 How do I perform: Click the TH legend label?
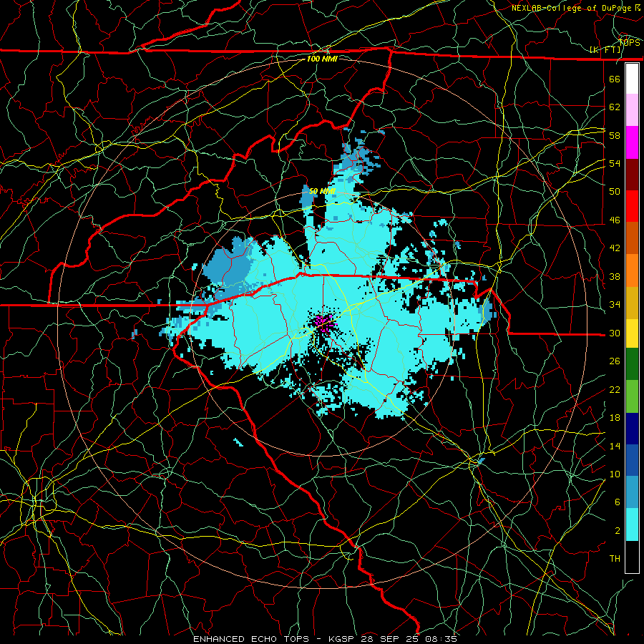point(615,559)
